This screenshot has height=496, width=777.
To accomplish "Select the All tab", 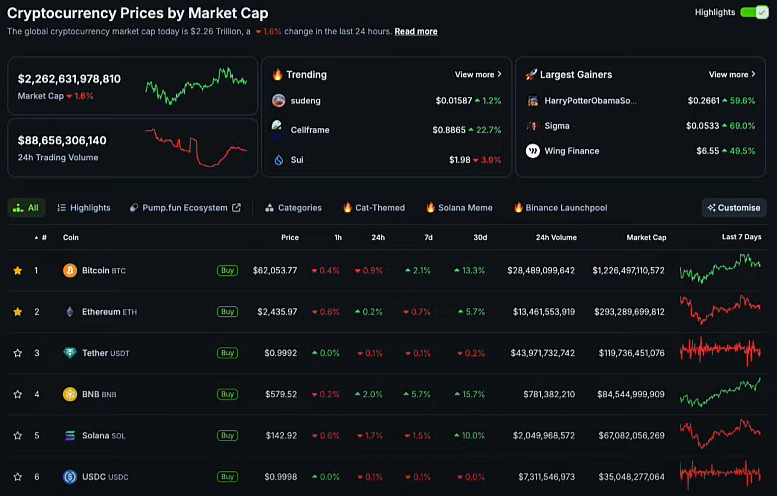I will point(26,208).
